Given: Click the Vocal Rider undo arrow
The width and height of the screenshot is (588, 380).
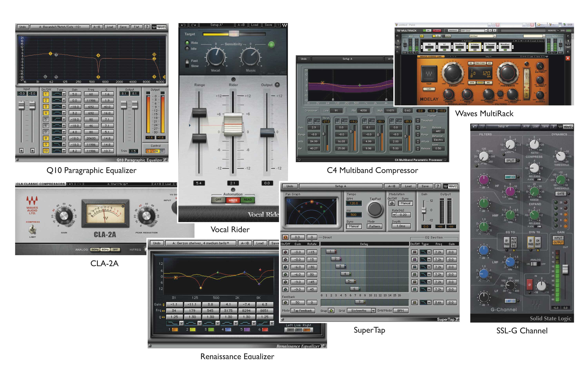Looking at the screenshot, I should [x=183, y=25].
